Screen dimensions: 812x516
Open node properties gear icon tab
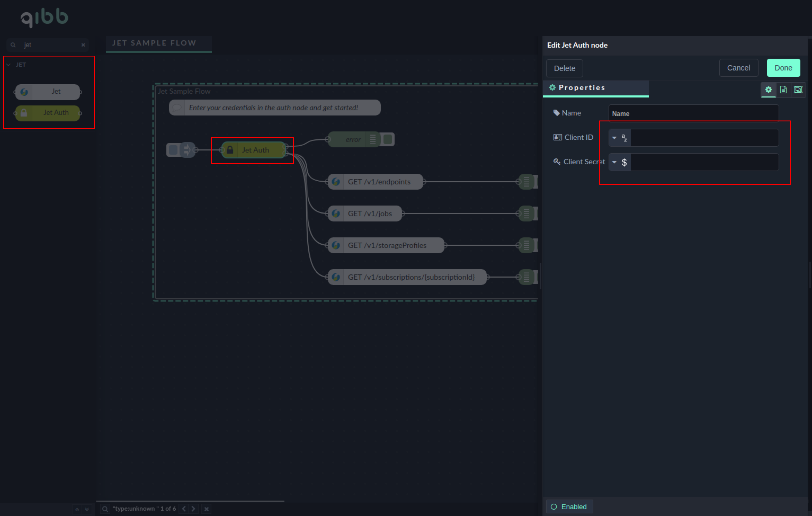tap(768, 90)
